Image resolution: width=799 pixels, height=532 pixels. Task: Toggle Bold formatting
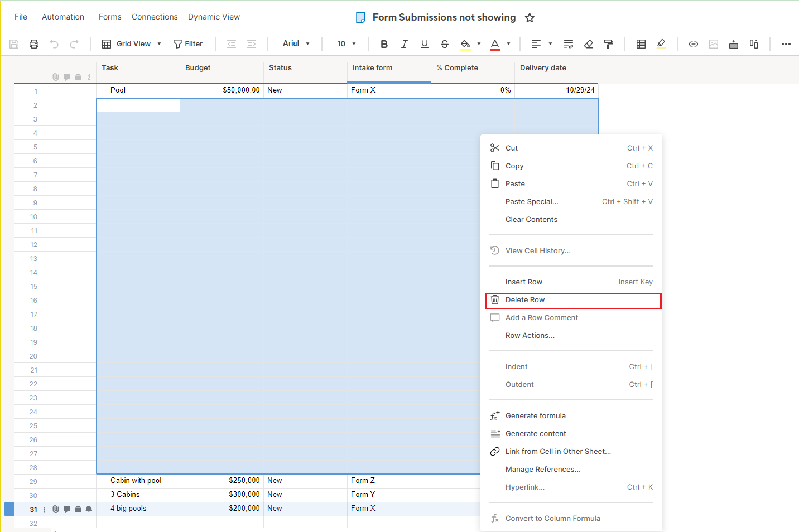coord(384,44)
